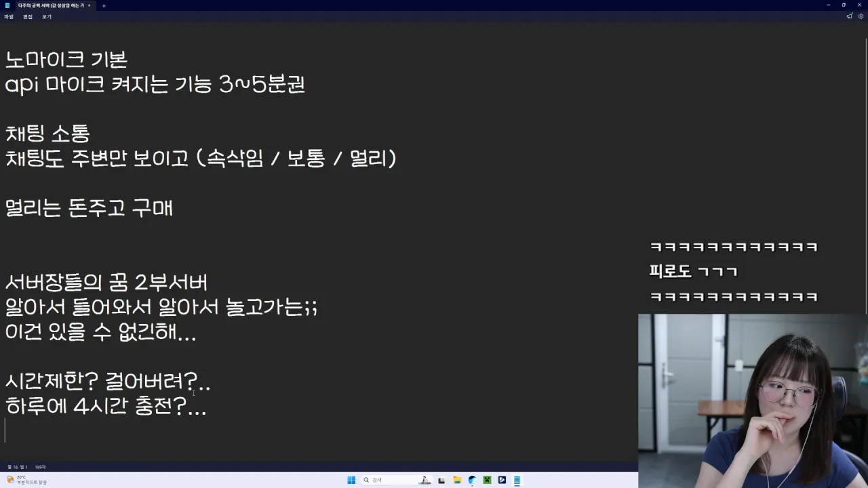This screenshot has width=868, height=488.
Task: Click the megaphone announcement icon
Action: 850,16
